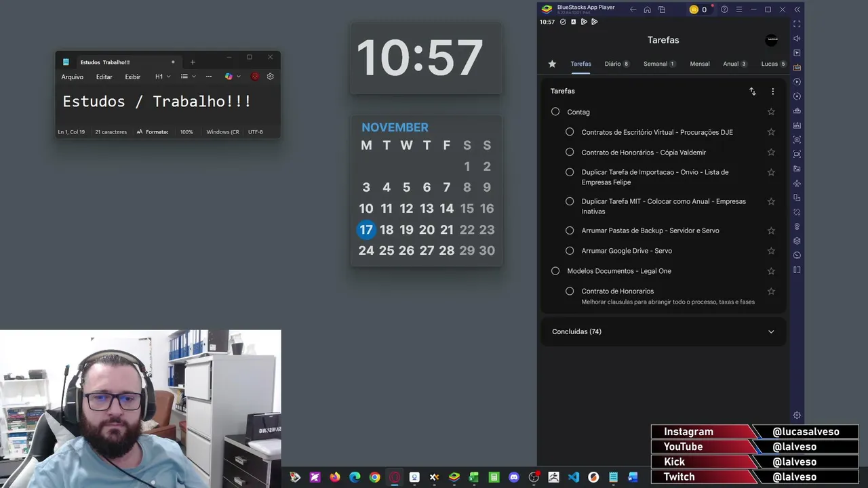This screenshot has height=488, width=868.
Task: Open Notepad three-dot more options
Action: pyautogui.click(x=209, y=77)
